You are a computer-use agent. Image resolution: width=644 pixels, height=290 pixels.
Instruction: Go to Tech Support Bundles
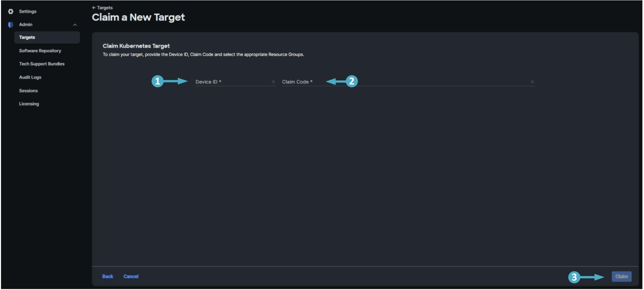coord(42,64)
